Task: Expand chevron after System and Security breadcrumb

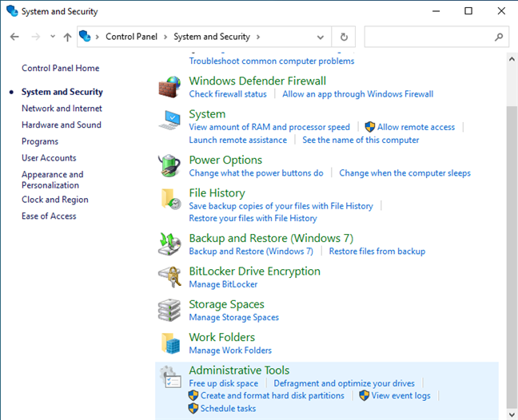Action: [x=258, y=37]
